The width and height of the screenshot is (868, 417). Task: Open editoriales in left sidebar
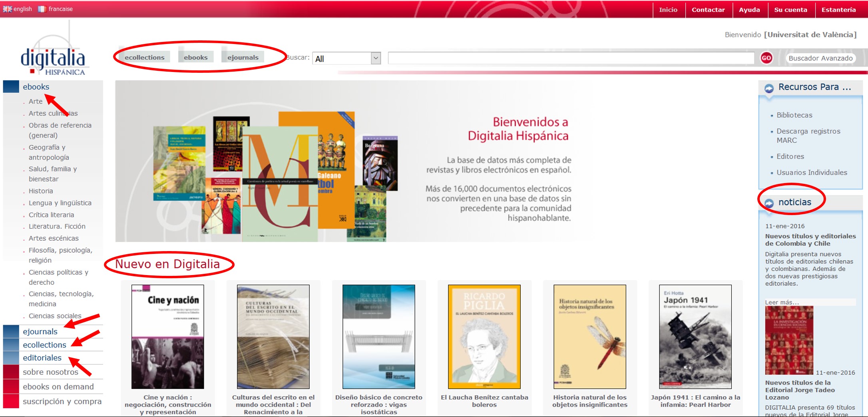(42, 357)
